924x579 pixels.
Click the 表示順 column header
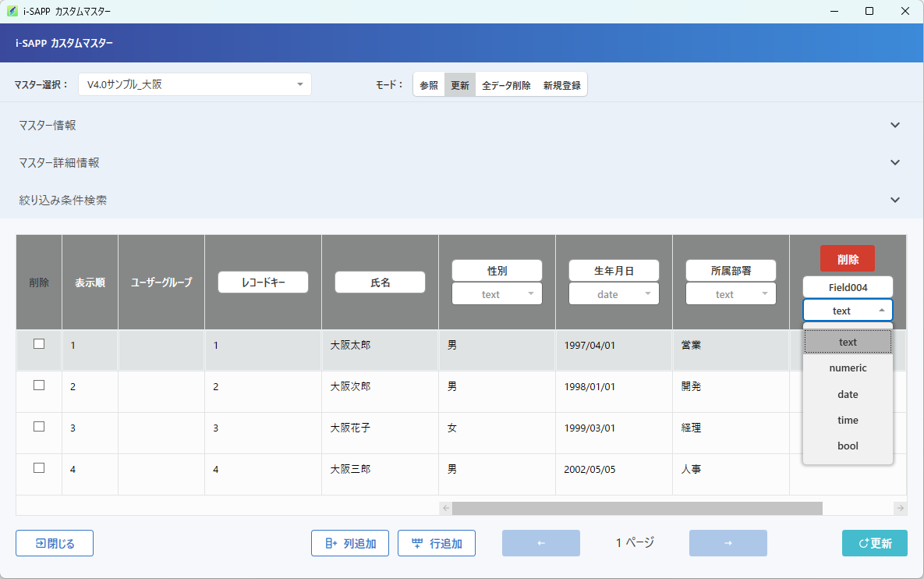[90, 282]
